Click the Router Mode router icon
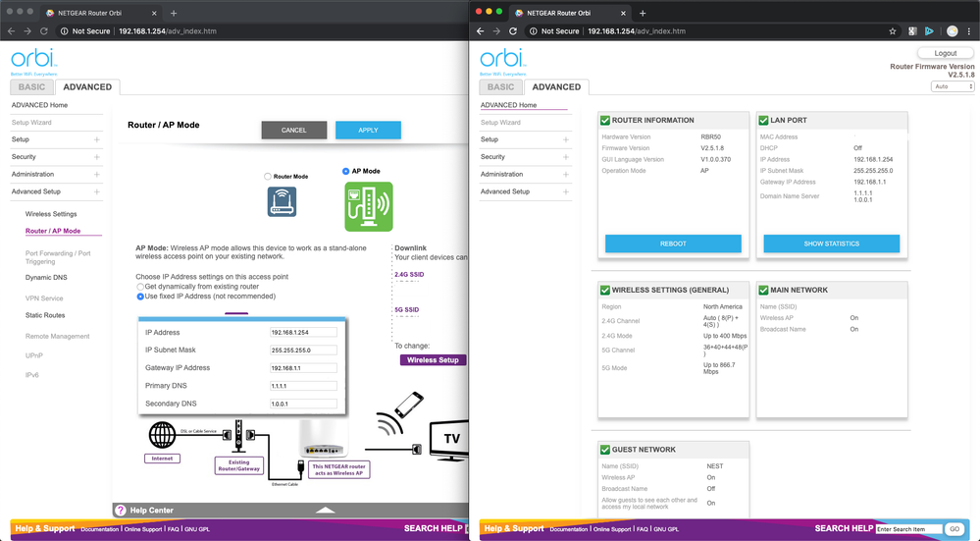The height and width of the screenshot is (541, 980). point(282,202)
